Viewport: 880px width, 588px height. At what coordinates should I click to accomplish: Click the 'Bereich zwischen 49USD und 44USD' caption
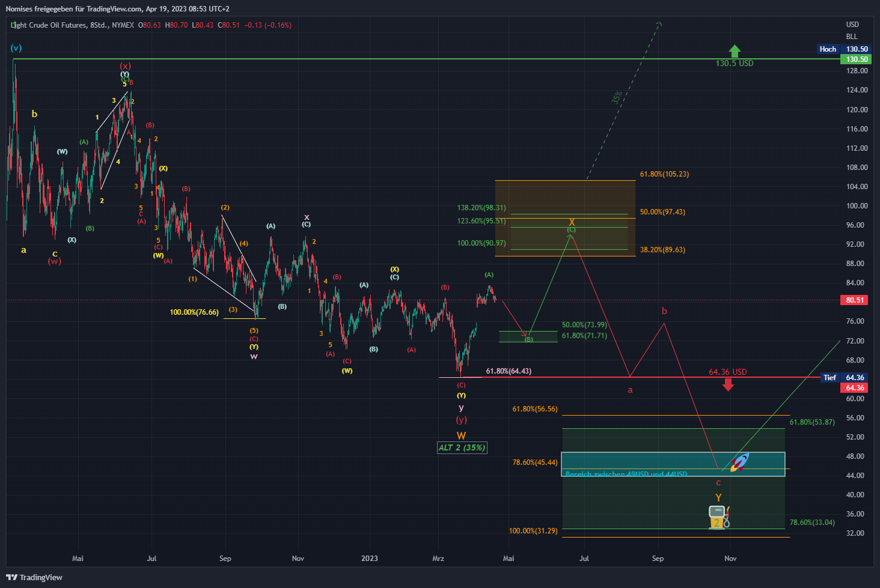[x=626, y=474]
